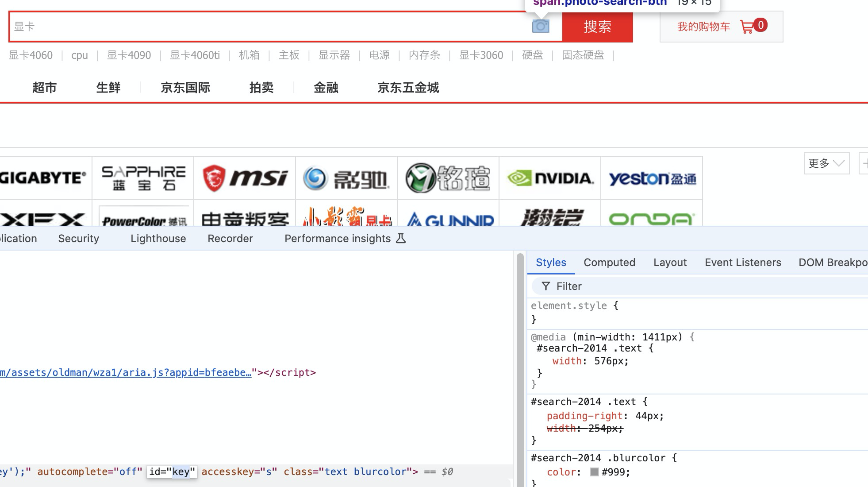Switch to the Computed tab

[609, 263]
